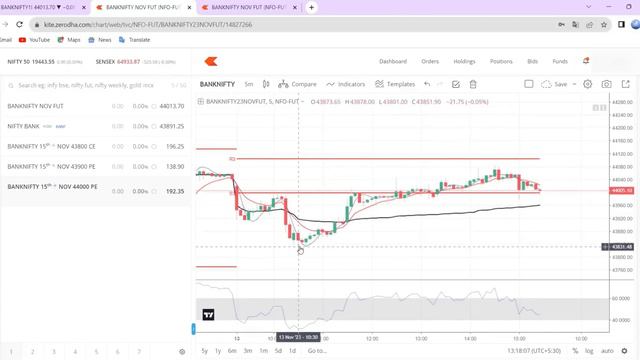Image resolution: width=640 pixels, height=360 pixels.
Task: Open the Indicators panel
Action: 346,84
